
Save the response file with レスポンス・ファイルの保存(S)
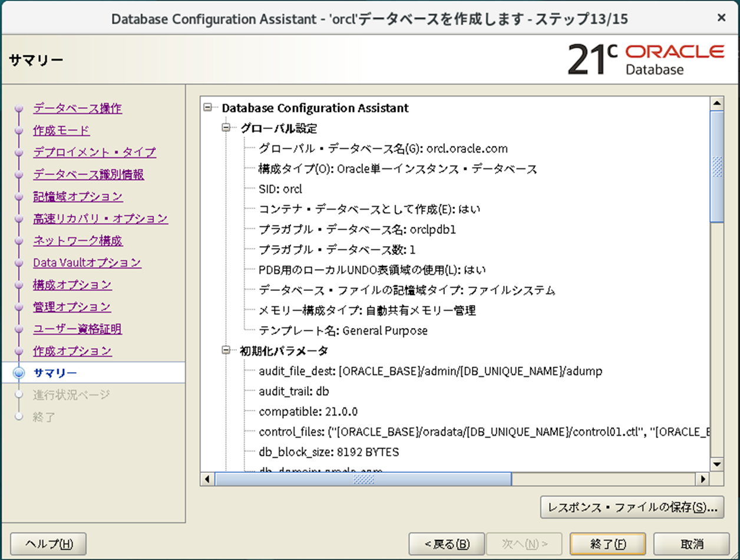click(632, 507)
